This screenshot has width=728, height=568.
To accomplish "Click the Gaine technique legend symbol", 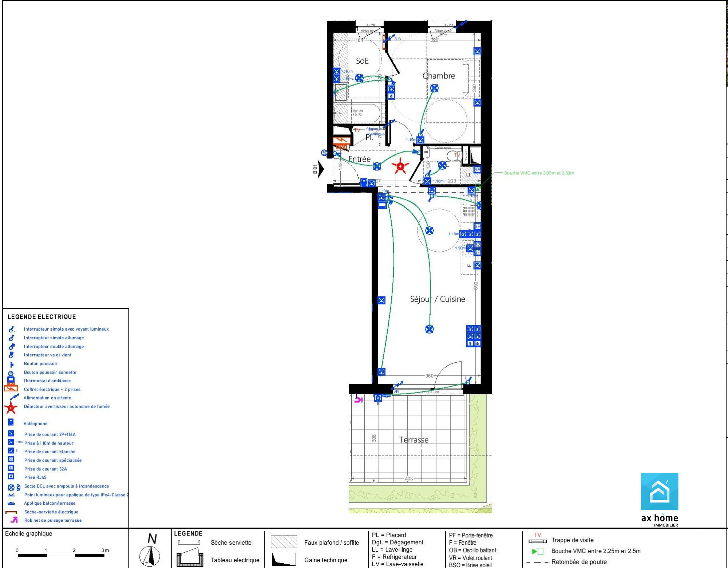I will click(284, 560).
